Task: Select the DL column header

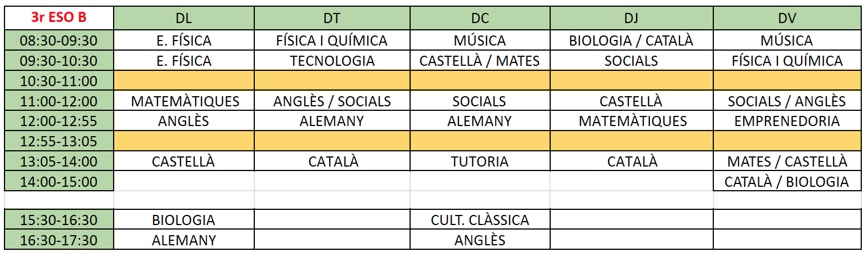Action: 183,18
